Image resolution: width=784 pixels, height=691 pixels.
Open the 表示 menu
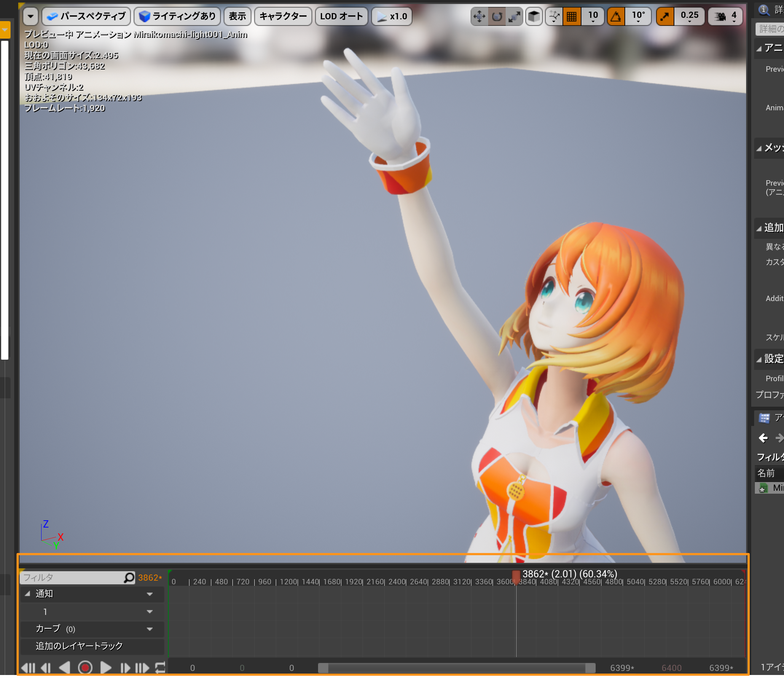(237, 16)
